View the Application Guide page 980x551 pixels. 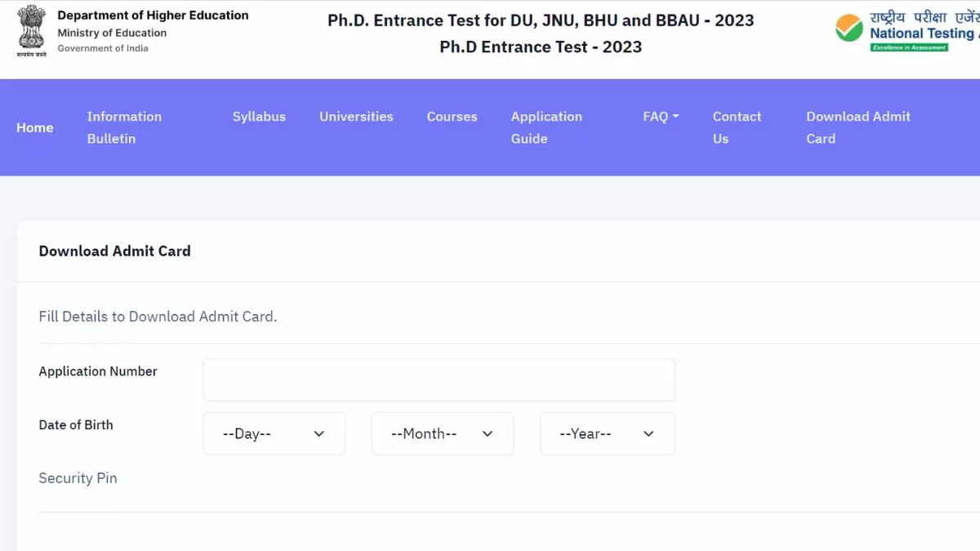[546, 127]
